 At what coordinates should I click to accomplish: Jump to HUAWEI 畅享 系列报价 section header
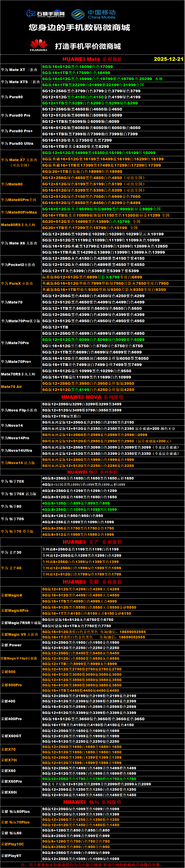(x=92, y=472)
